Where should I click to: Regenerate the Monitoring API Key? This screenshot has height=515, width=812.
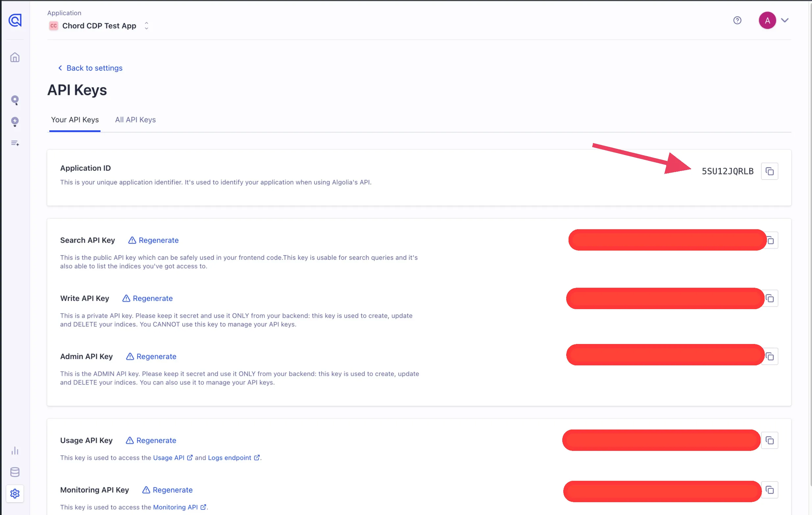click(167, 490)
